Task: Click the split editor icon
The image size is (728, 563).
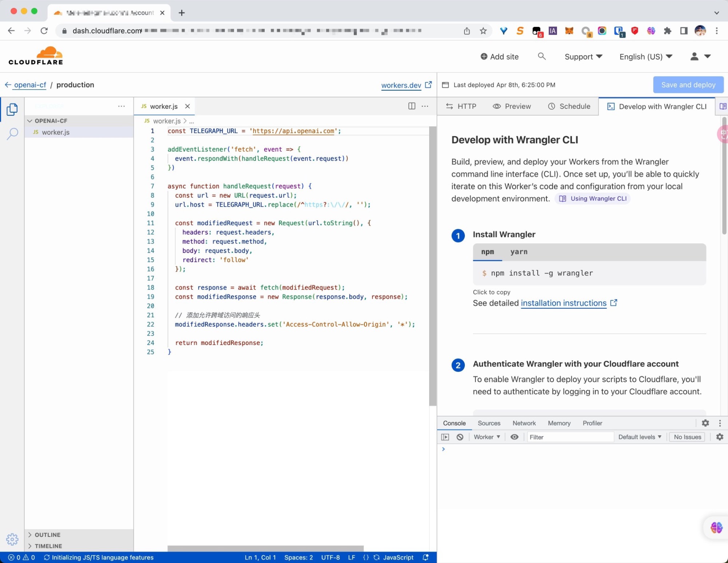Action: point(412,106)
